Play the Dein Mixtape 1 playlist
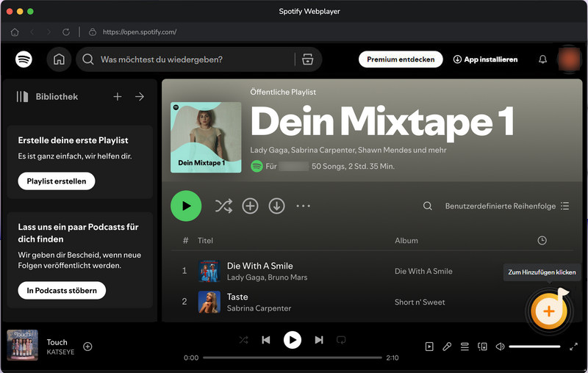This screenshot has height=373, width=588. point(186,206)
